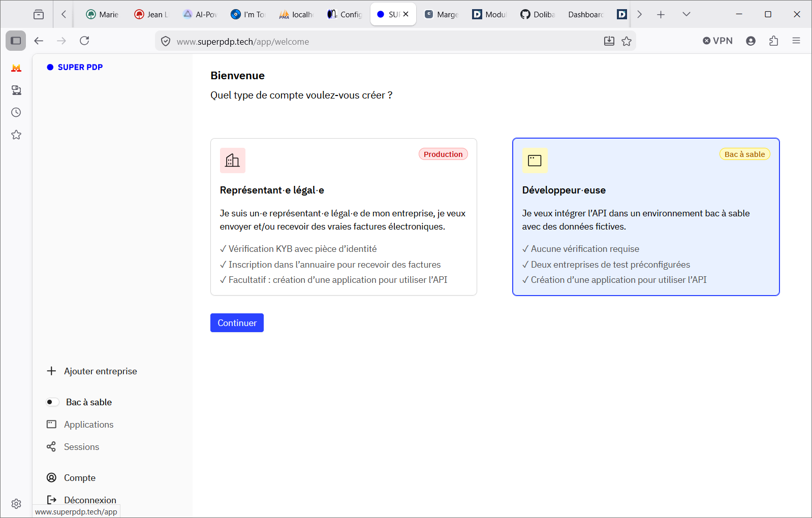Select the Développeur·euse account card
This screenshot has height=518, width=812.
(646, 217)
